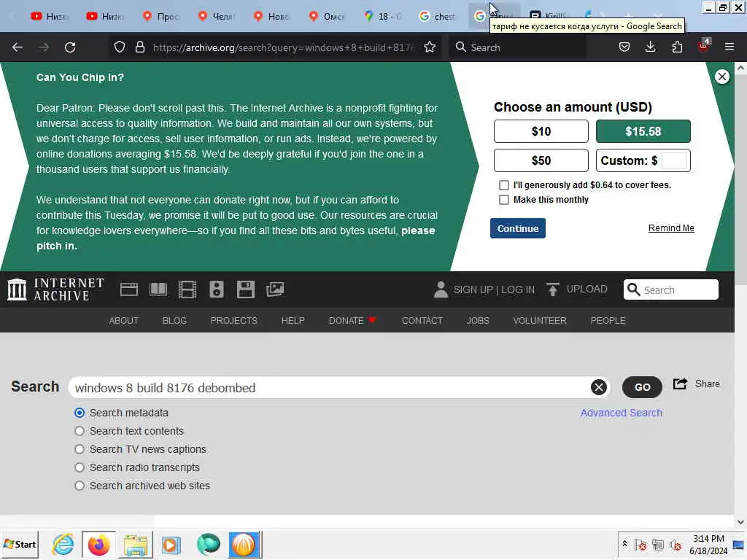
Task: Choose the $15.58 donation amount
Action: (x=643, y=131)
